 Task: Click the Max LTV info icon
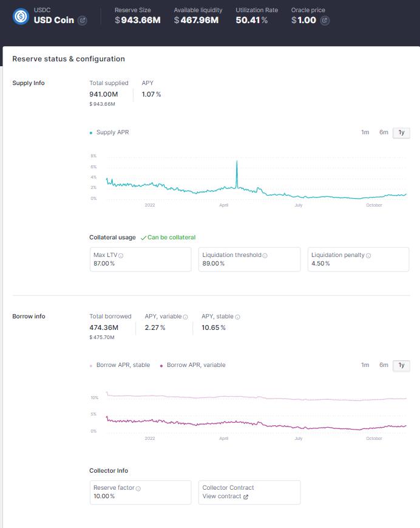coord(121,256)
